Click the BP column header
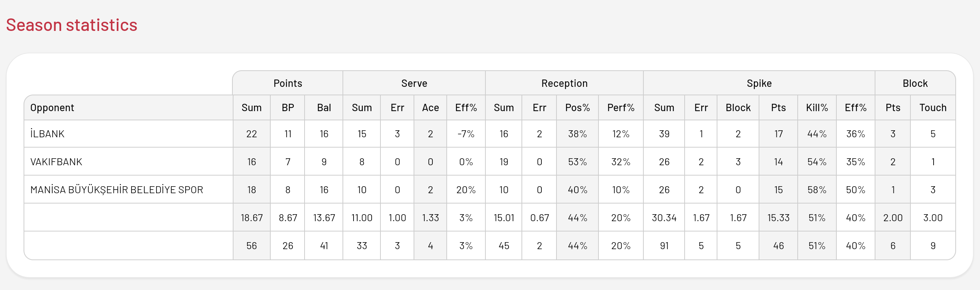 coord(288,108)
